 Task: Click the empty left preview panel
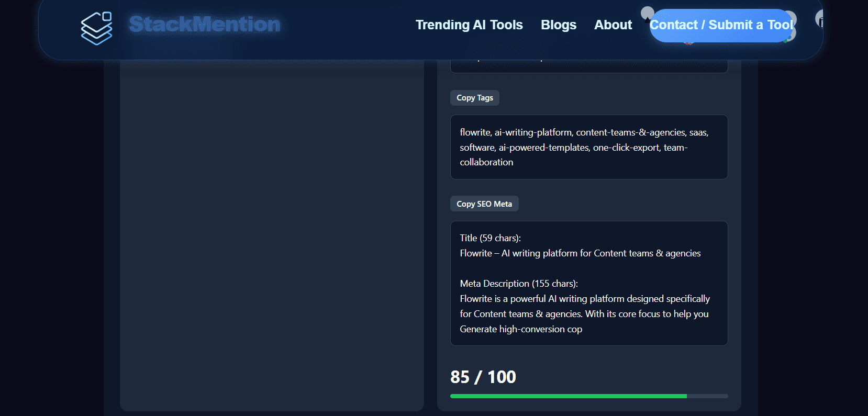click(x=272, y=235)
